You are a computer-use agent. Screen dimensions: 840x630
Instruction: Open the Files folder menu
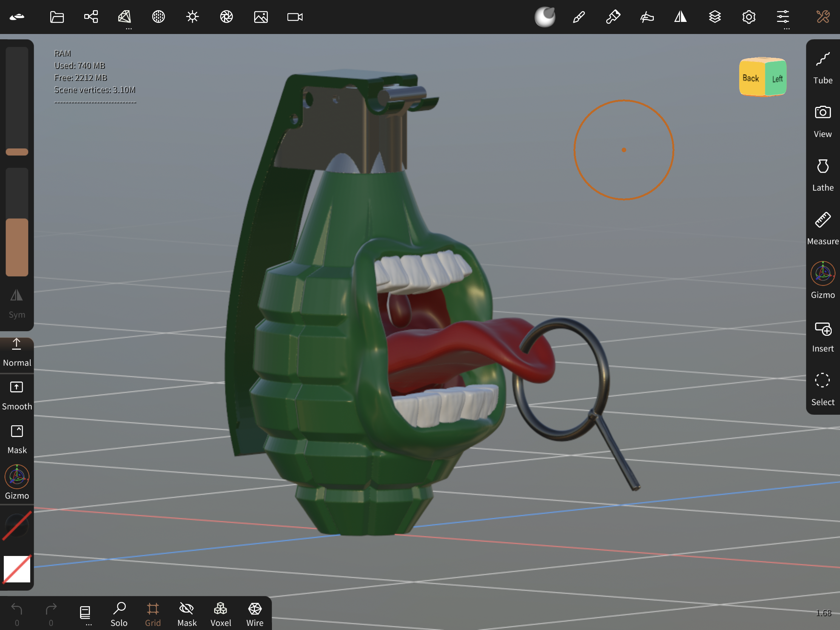coord(57,17)
